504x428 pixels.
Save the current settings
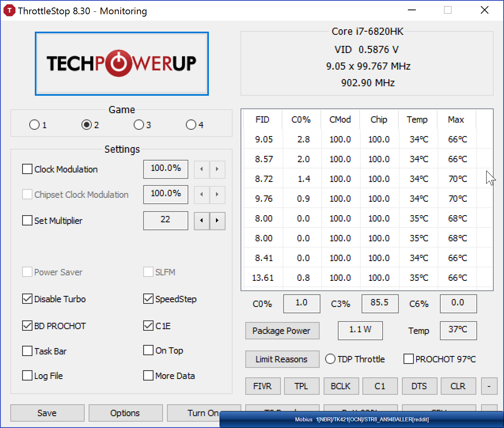47,413
